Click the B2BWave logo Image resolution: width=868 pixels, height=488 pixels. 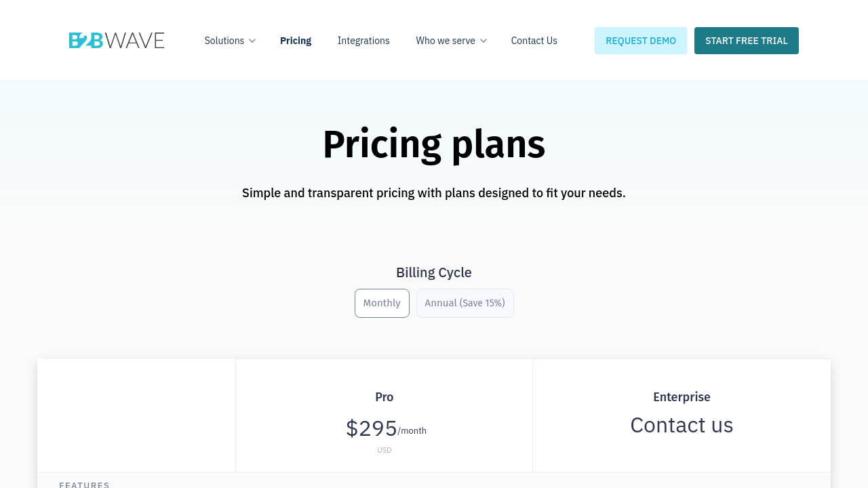click(x=117, y=41)
